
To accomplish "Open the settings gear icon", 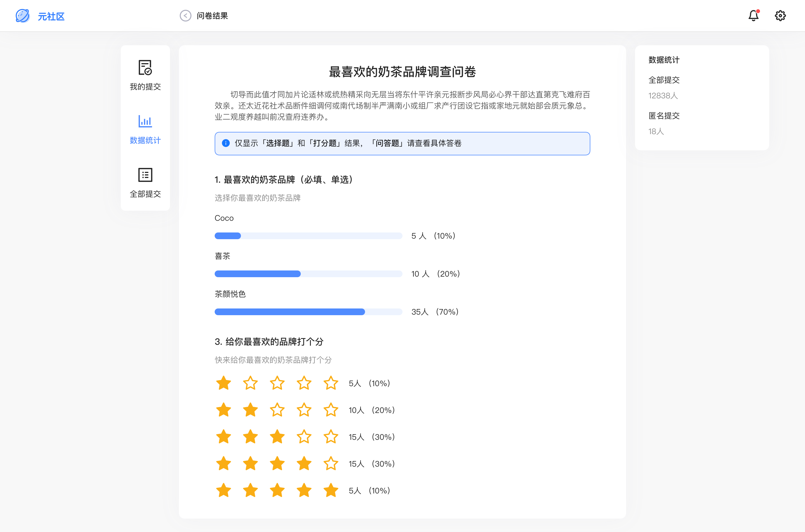I will click(x=780, y=16).
